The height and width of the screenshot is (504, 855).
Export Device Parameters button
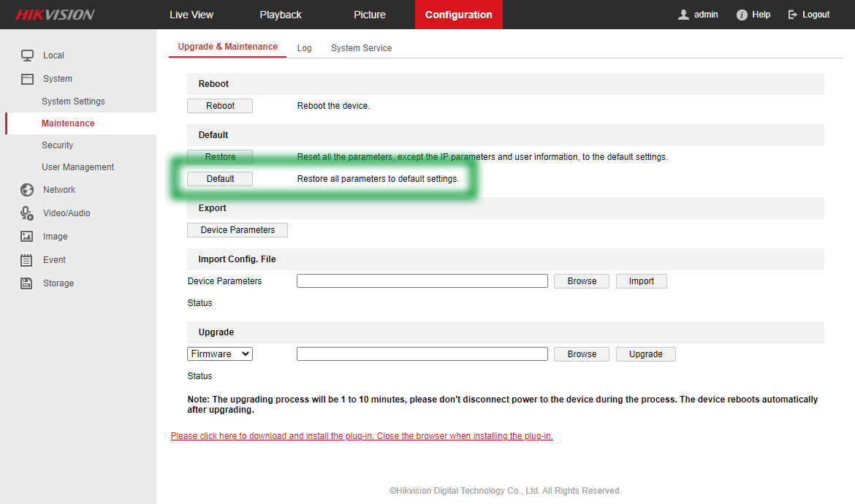(x=237, y=230)
